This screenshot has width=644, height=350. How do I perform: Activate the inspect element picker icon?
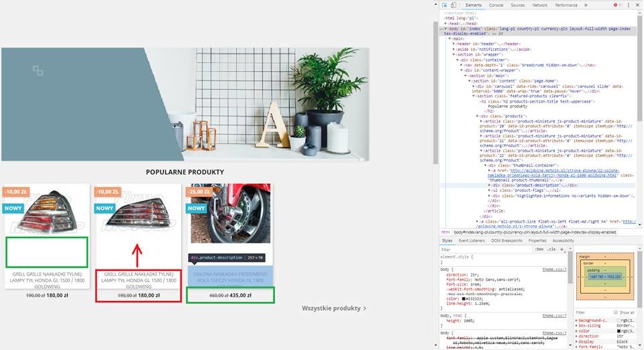click(x=445, y=5)
